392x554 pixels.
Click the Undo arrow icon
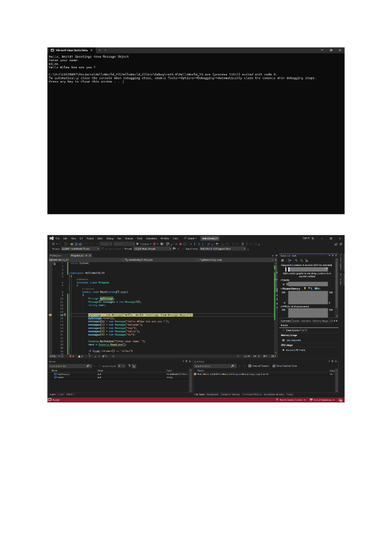(x=86, y=244)
